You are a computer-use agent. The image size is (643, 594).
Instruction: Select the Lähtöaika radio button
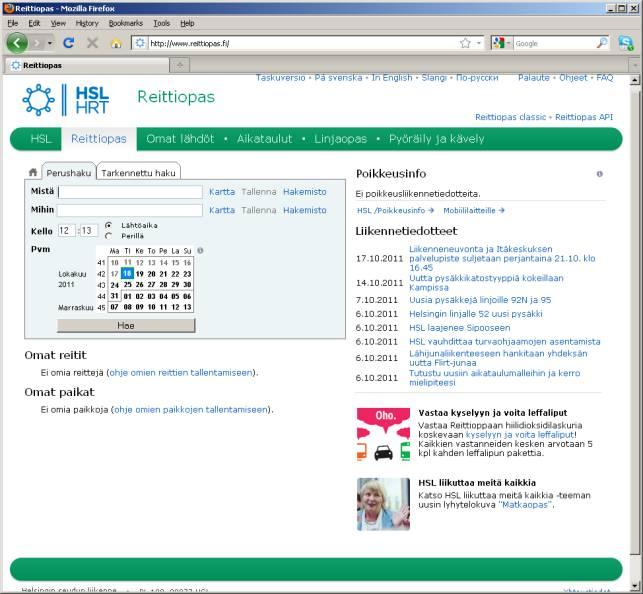(x=109, y=225)
